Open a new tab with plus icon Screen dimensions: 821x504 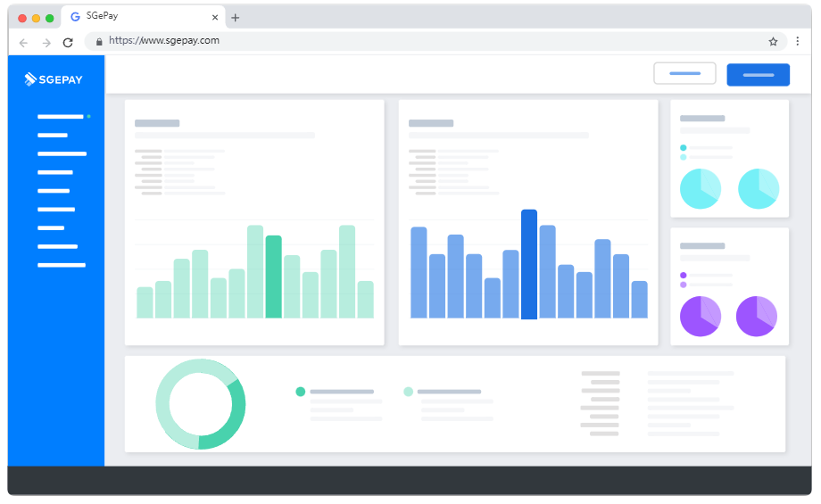(x=236, y=18)
